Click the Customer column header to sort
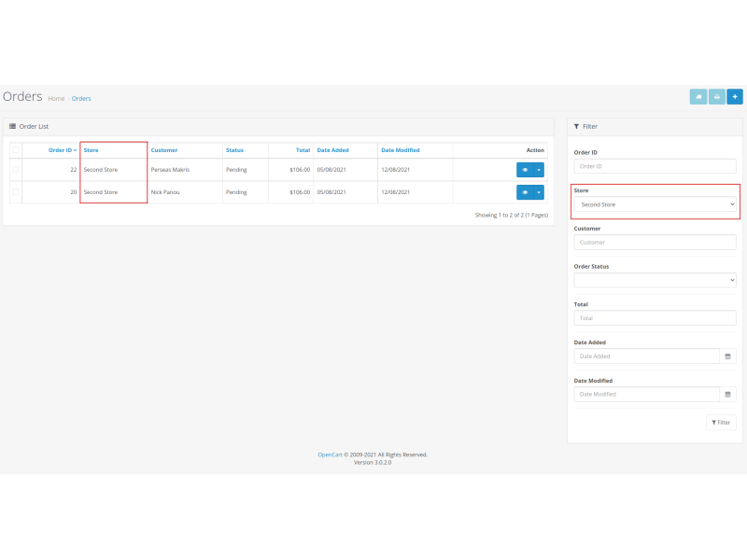Image resolution: width=747 pixels, height=560 pixels. point(163,149)
